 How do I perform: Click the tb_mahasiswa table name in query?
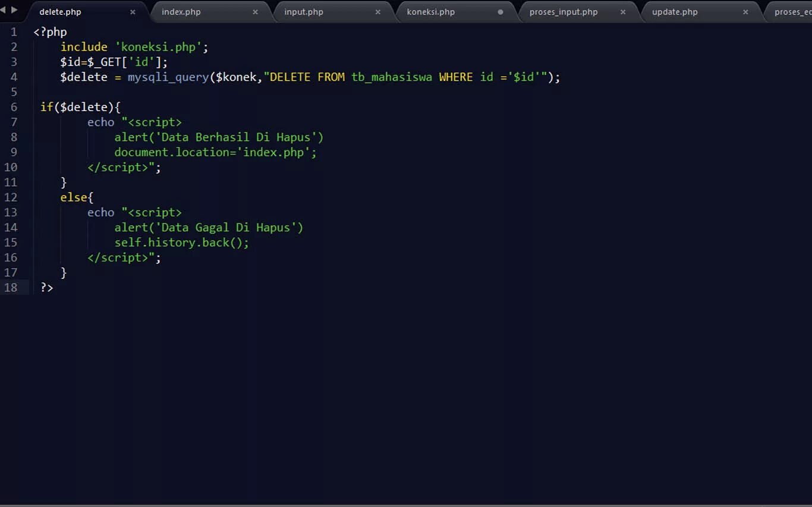click(x=392, y=77)
